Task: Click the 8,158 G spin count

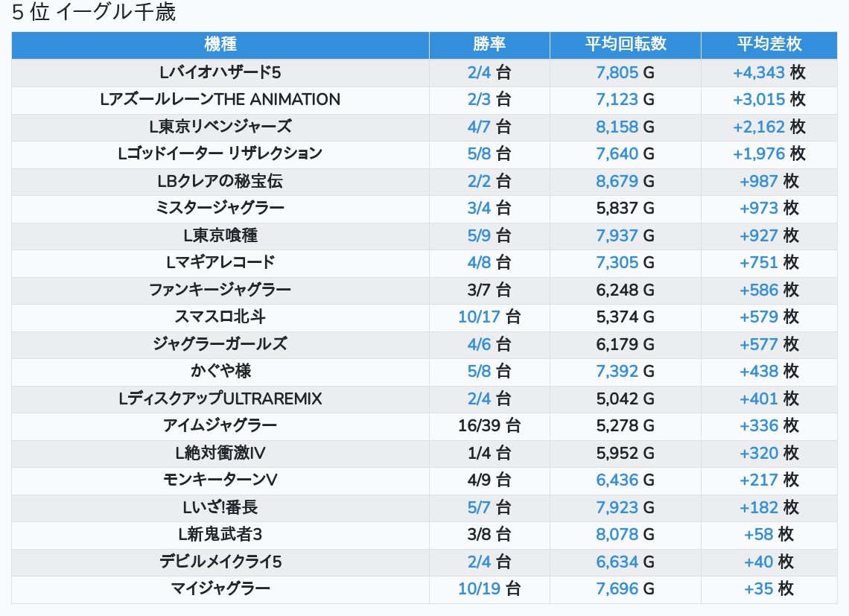Action: pyautogui.click(x=617, y=127)
